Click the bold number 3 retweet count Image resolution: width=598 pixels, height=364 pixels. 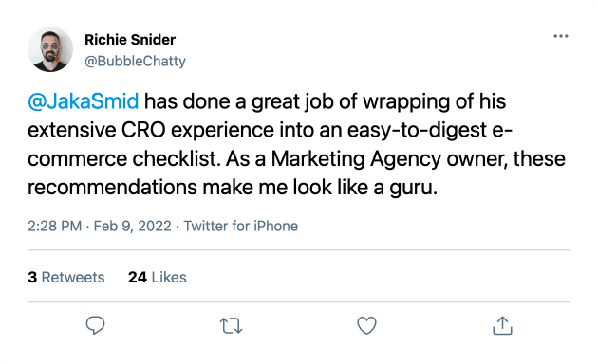[32, 277]
